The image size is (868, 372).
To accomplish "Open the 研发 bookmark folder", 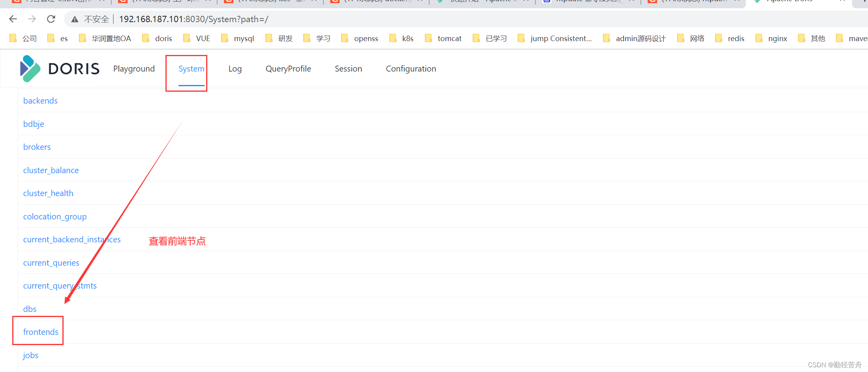I will coord(279,38).
